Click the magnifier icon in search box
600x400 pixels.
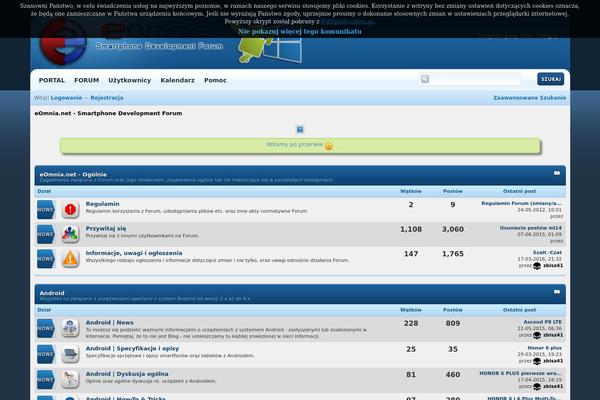tap(425, 79)
